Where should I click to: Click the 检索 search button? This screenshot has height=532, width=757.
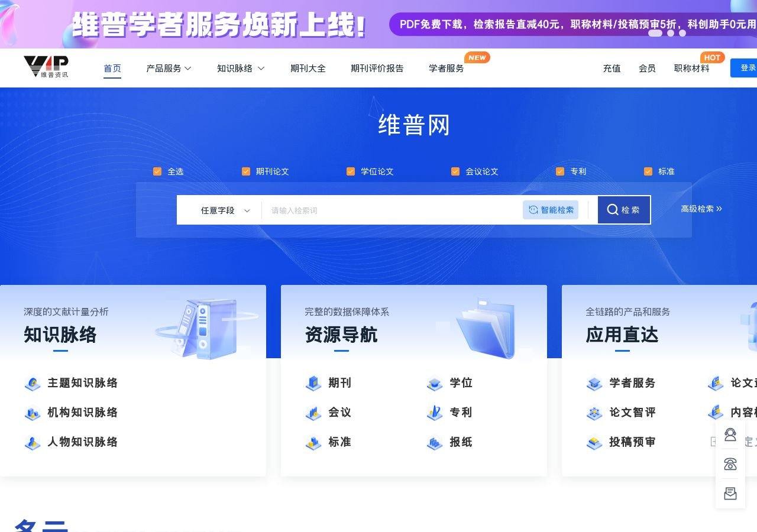point(624,210)
